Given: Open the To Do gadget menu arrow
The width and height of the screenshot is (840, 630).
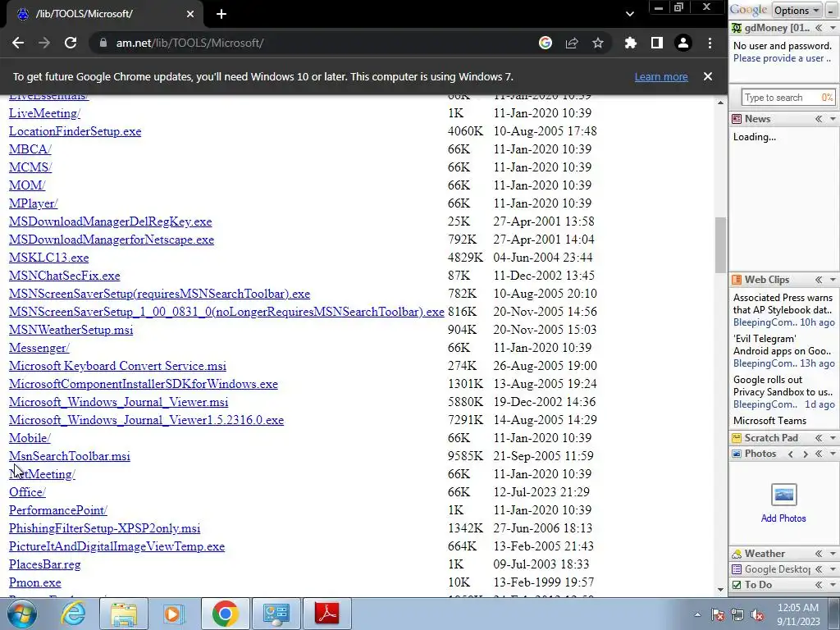Looking at the screenshot, I should pyautogui.click(x=833, y=584).
